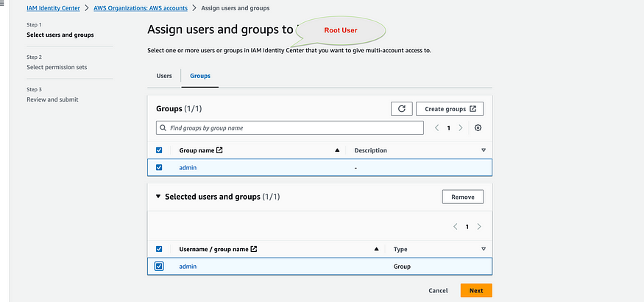Go to Step 2 Select permission sets
The height and width of the screenshot is (302, 644).
(x=57, y=67)
